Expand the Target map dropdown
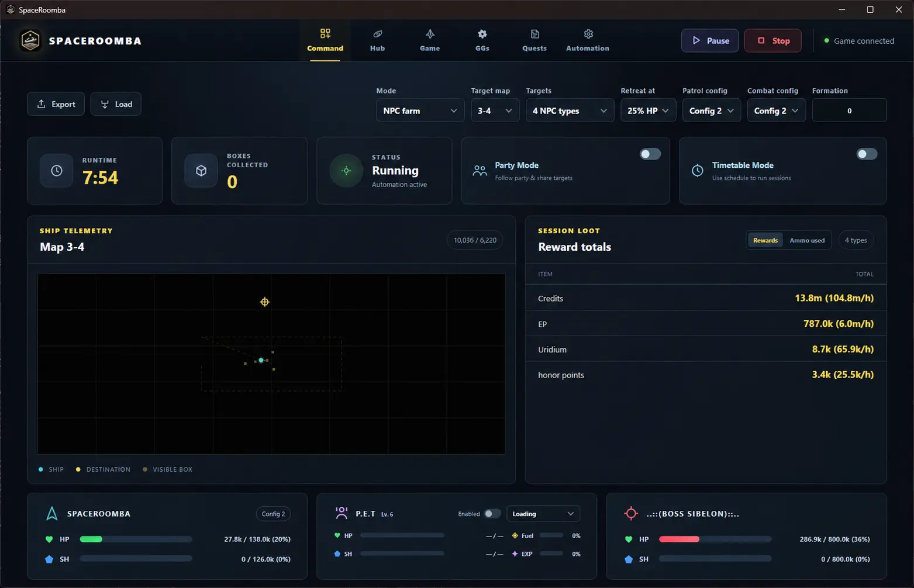 495,110
